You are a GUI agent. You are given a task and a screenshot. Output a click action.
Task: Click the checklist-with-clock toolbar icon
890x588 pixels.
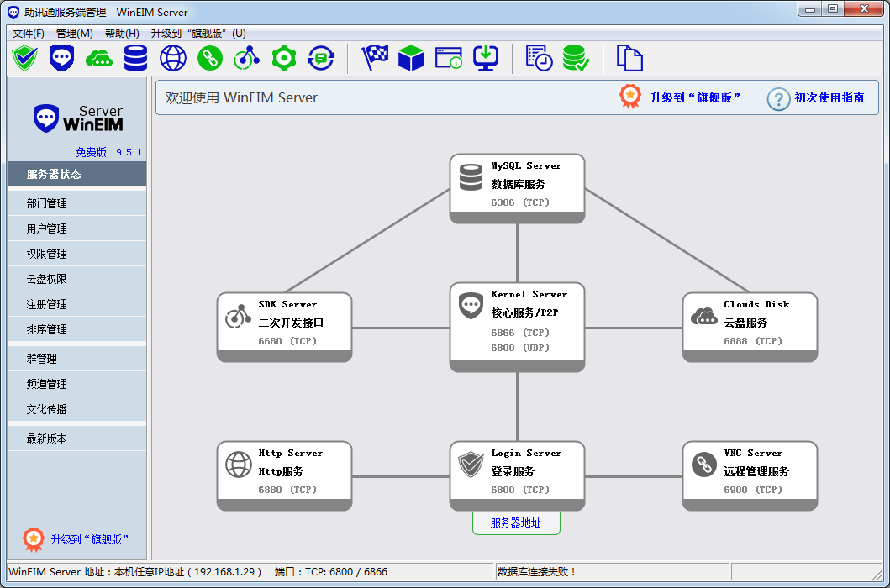pyautogui.click(x=540, y=58)
